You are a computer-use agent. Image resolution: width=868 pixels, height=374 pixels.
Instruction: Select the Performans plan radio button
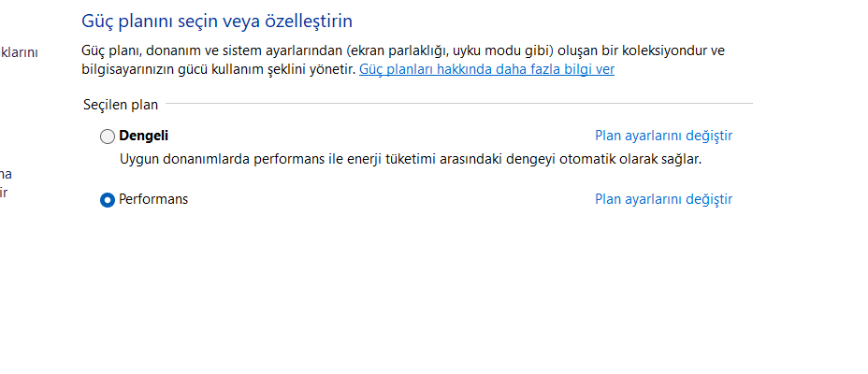pyautogui.click(x=108, y=200)
